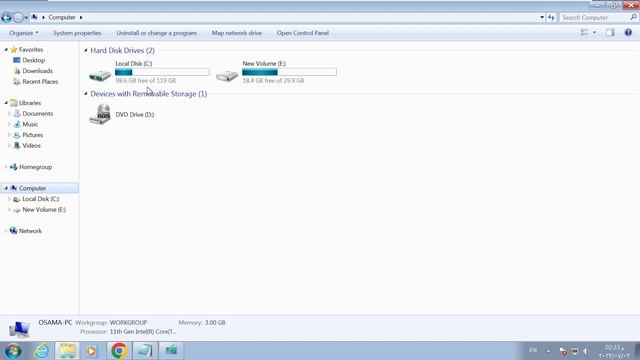Select the DVD Drive (D:) icon
The width and height of the screenshot is (640, 360).
tap(100, 114)
